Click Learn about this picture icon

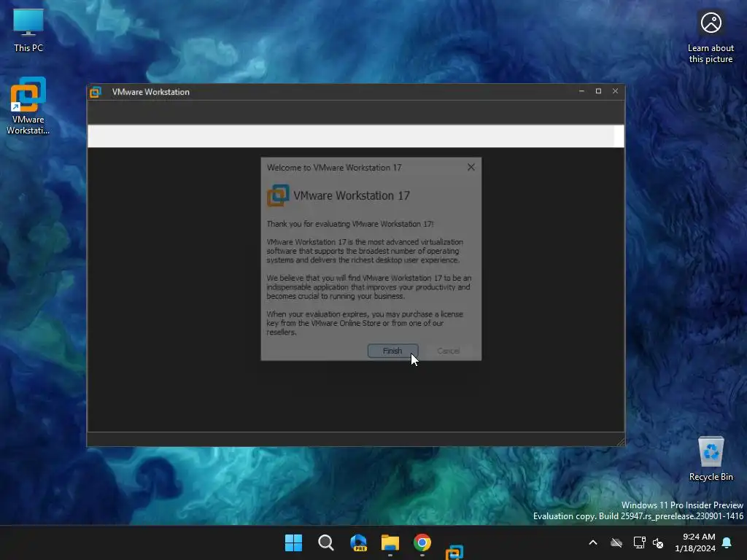(711, 37)
